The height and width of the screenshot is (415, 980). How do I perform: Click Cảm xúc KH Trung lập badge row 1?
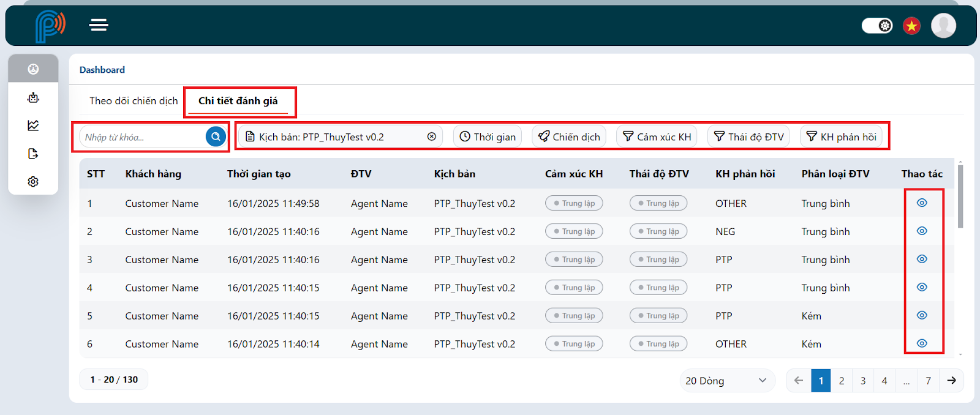click(x=574, y=203)
